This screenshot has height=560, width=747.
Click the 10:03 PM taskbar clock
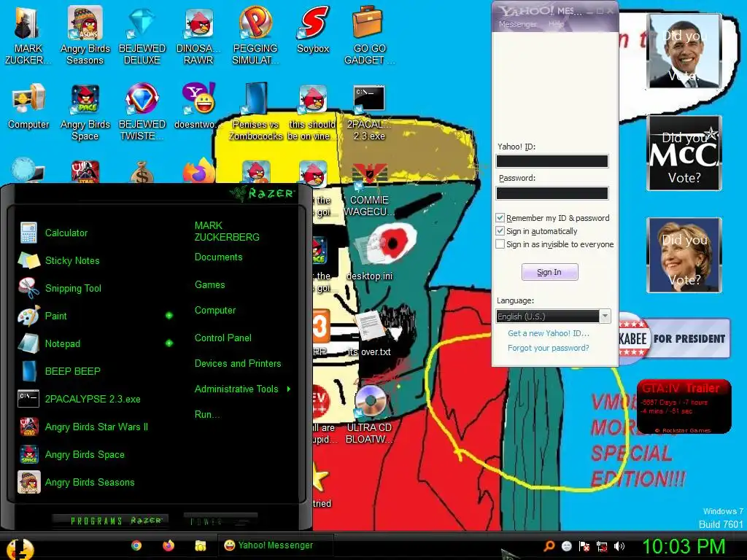pyautogui.click(x=684, y=547)
